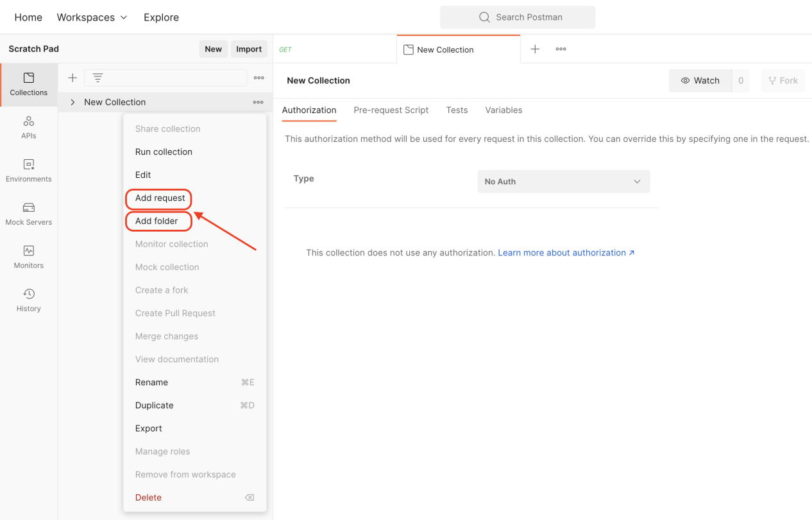The height and width of the screenshot is (520, 812).
Task: Select Delete in the context menu
Action: tap(194, 498)
